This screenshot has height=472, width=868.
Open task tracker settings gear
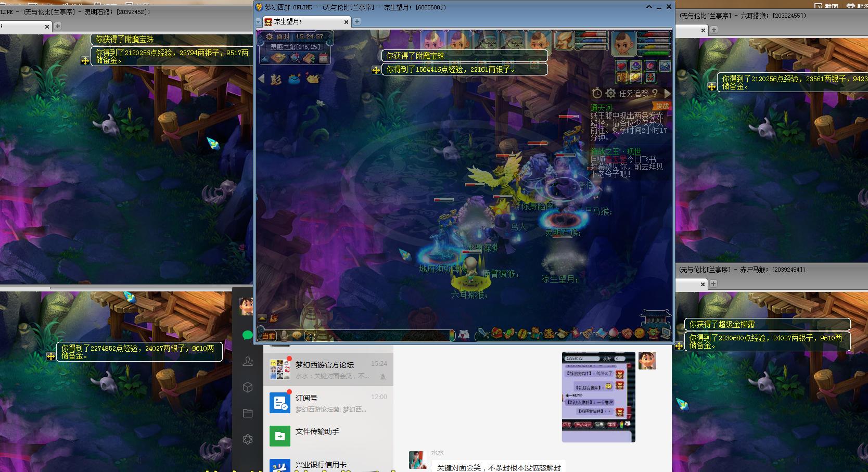[610, 93]
